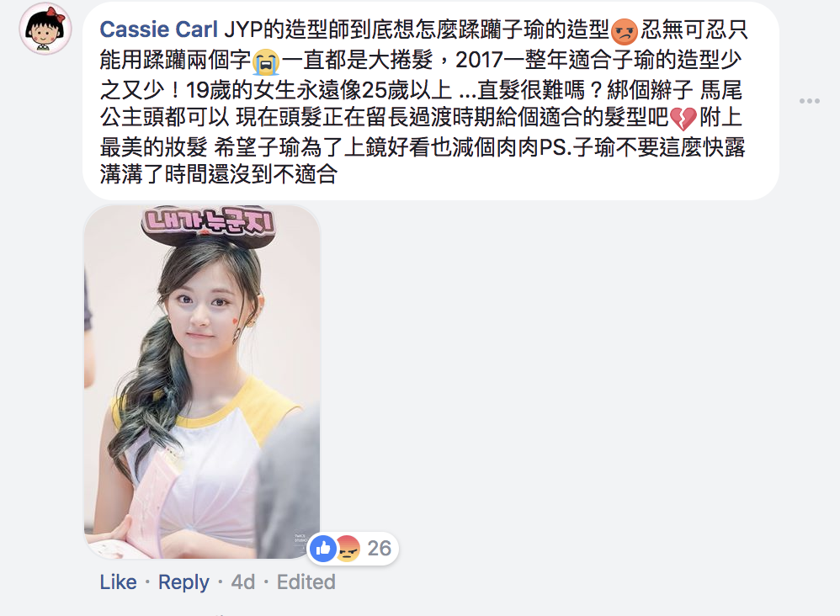Open Cassie Carl's profile avatar
Viewport: 840px width, 616px height.
point(45,29)
